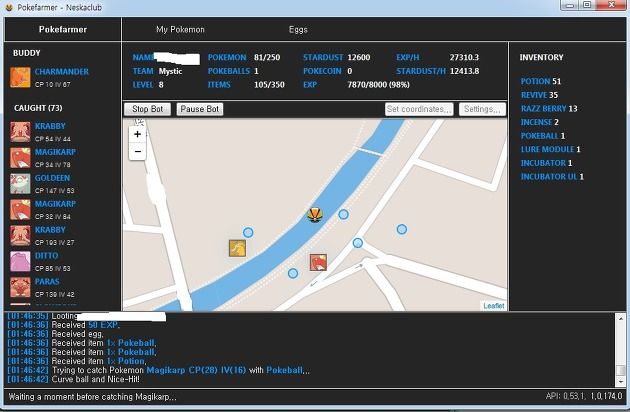Zoom out the map with minus button
The image size is (630, 412).
137,152
